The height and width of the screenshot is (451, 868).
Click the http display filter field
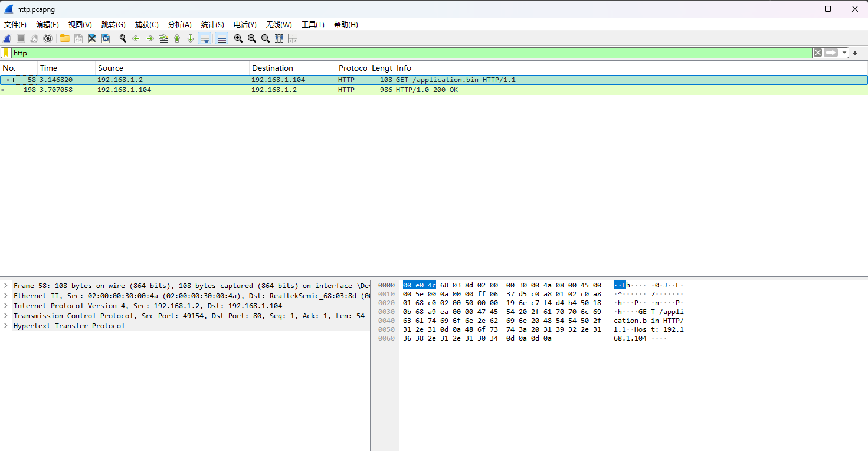[x=412, y=53]
